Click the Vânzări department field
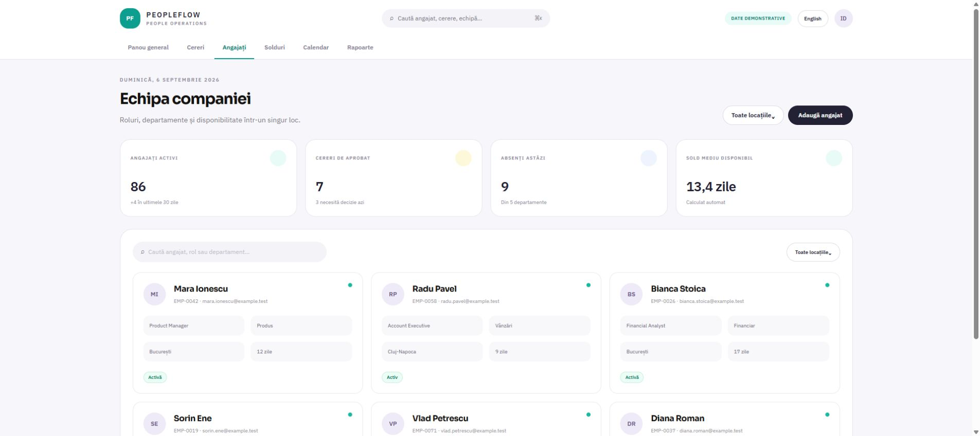 (x=540, y=325)
